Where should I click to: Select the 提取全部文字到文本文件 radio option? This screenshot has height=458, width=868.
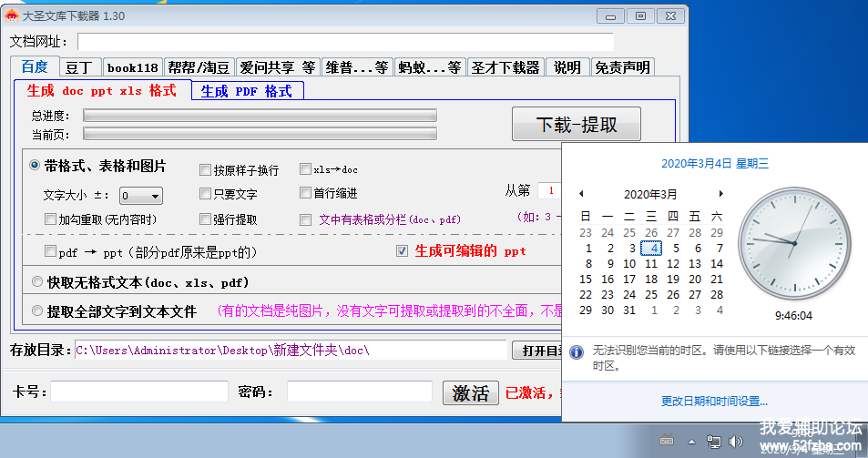pos(37,310)
